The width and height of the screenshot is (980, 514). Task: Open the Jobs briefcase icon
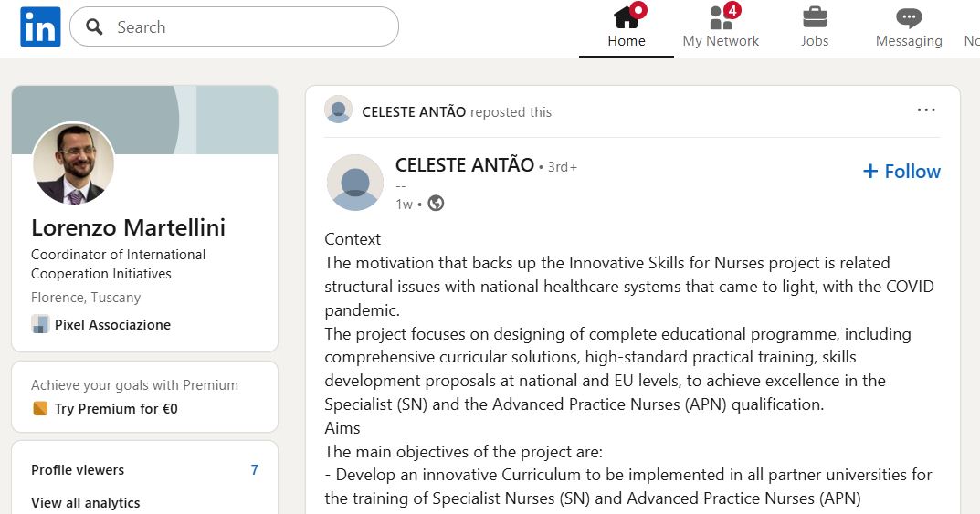815,17
